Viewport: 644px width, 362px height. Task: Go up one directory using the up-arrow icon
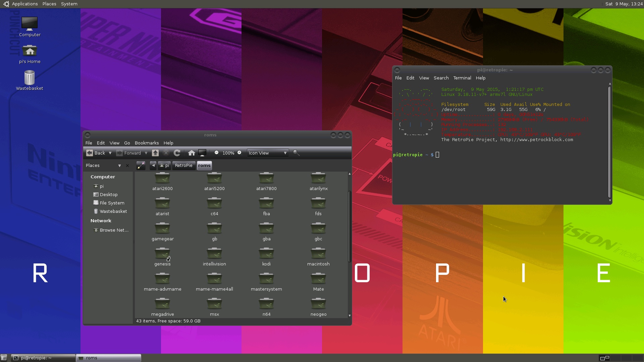[x=155, y=153]
